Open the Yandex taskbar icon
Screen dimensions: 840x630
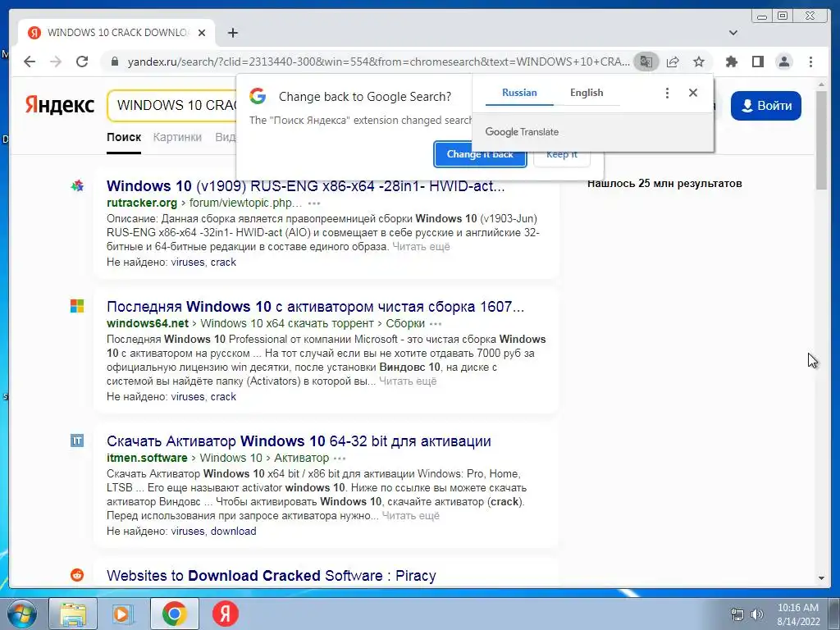pyautogui.click(x=226, y=614)
